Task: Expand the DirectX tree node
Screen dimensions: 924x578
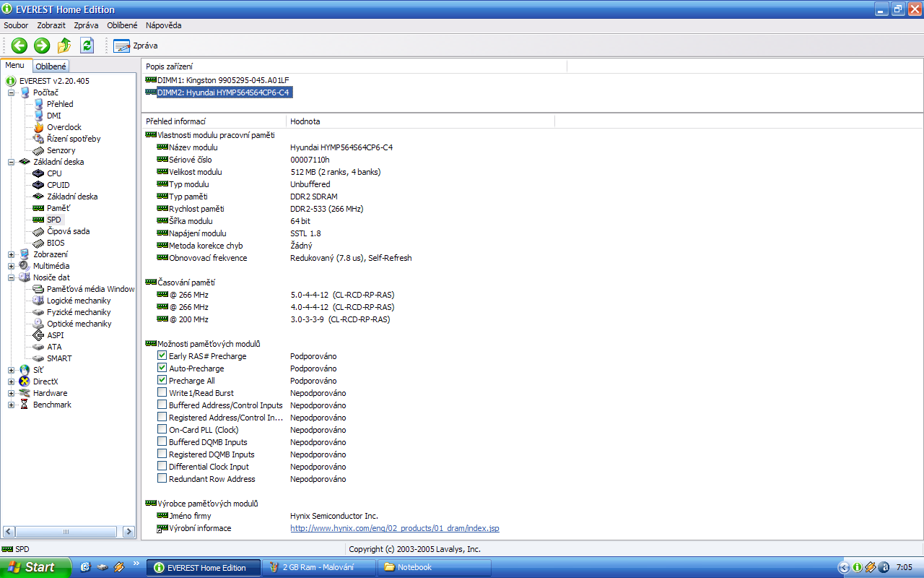Action: pyautogui.click(x=12, y=381)
